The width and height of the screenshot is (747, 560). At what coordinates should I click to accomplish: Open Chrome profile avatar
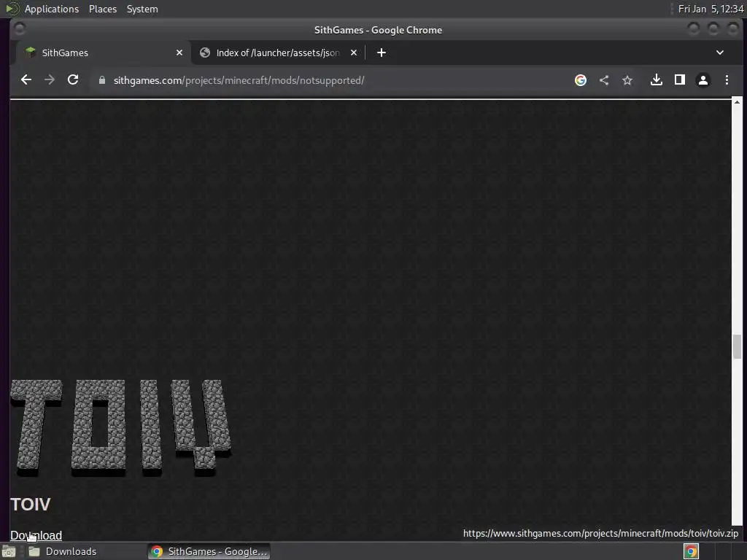pyautogui.click(x=703, y=80)
